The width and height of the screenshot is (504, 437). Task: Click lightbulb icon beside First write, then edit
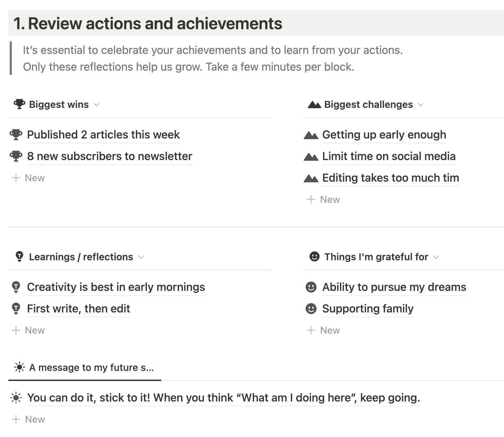[x=16, y=309]
